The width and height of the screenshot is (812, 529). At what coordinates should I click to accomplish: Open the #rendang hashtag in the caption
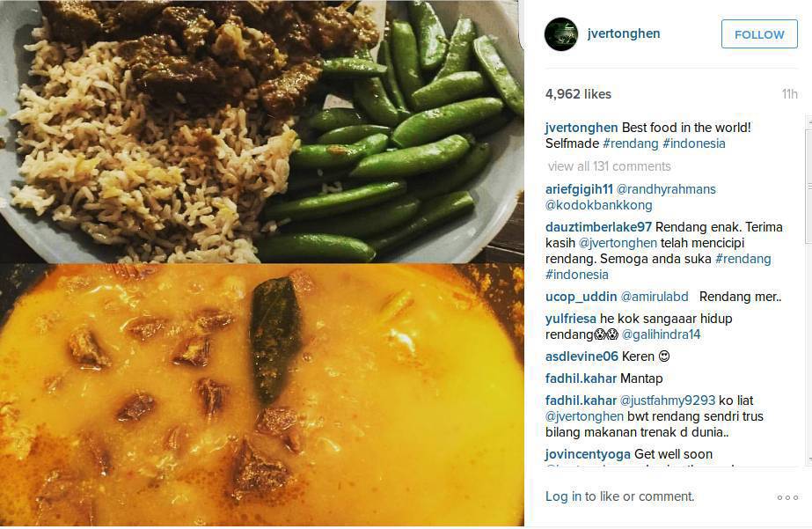click(x=630, y=143)
